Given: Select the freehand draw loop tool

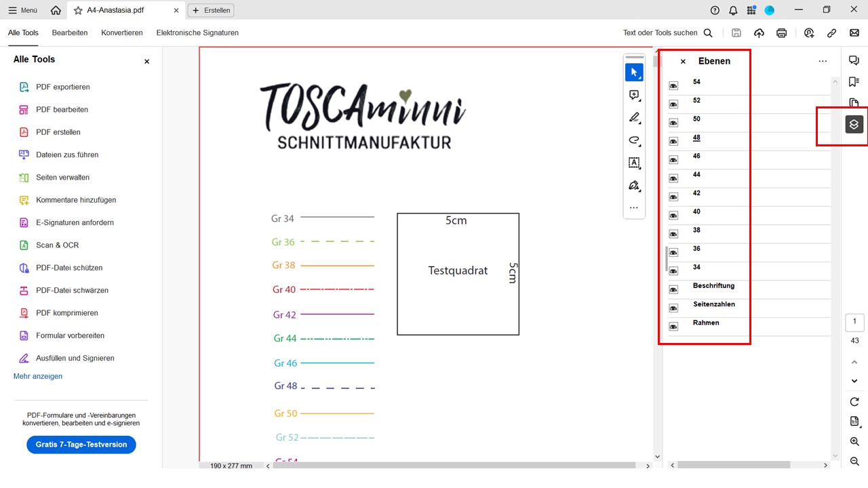Looking at the screenshot, I should click(634, 140).
